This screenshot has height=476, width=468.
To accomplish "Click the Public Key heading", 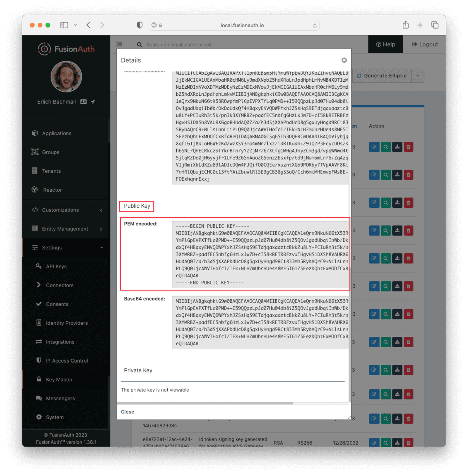I will 137,206.
